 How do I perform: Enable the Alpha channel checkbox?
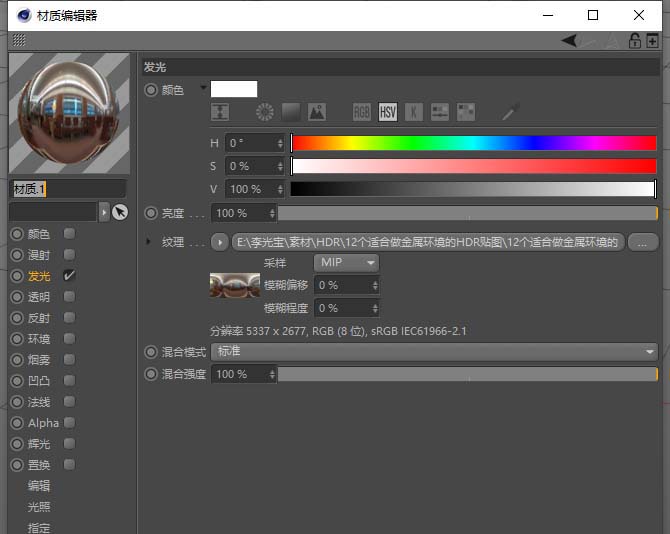[x=69, y=423]
